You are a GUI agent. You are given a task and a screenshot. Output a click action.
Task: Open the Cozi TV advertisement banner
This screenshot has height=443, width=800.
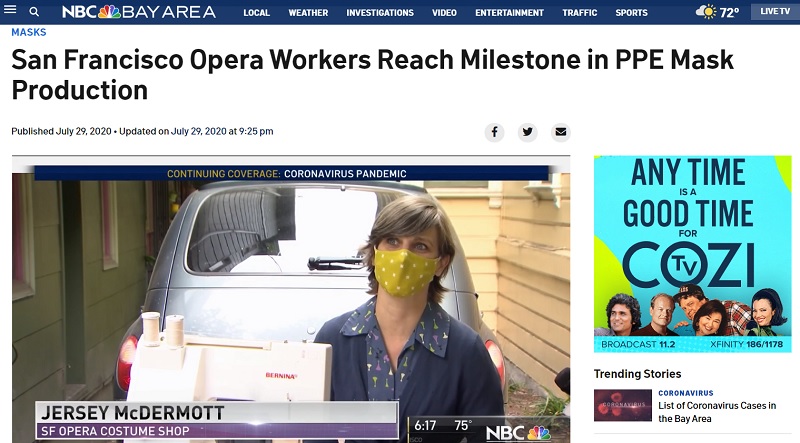[692, 254]
